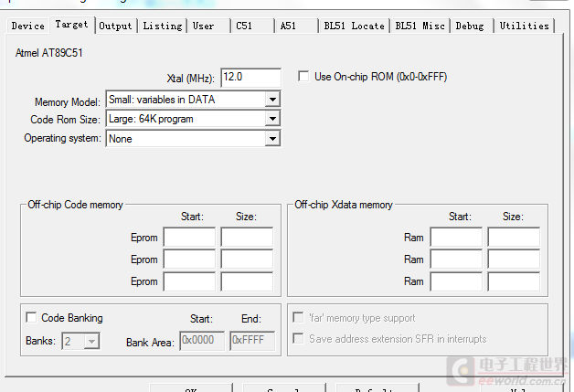Go to the Listing tab
574x392 pixels.
(x=162, y=26)
